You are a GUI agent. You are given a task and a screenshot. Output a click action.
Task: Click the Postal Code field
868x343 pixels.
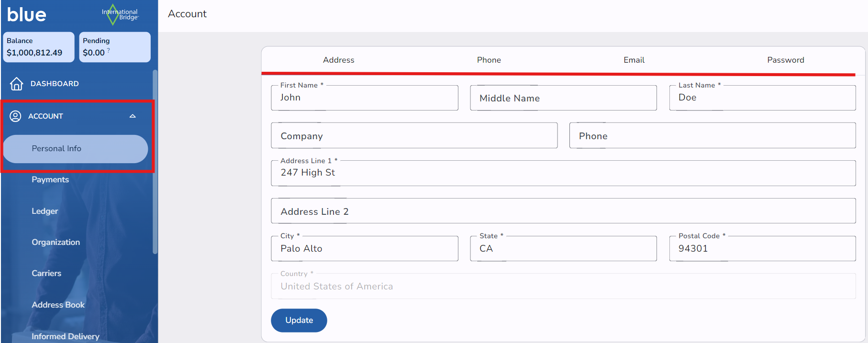tap(762, 249)
